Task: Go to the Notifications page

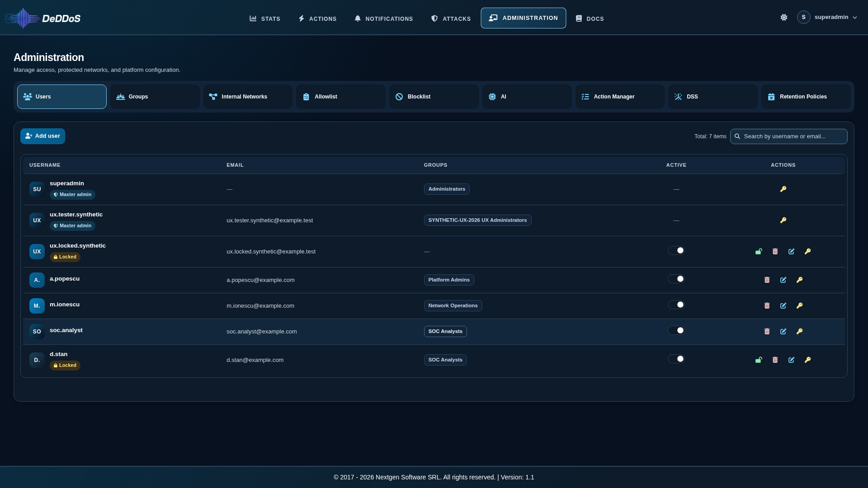Action: [383, 19]
